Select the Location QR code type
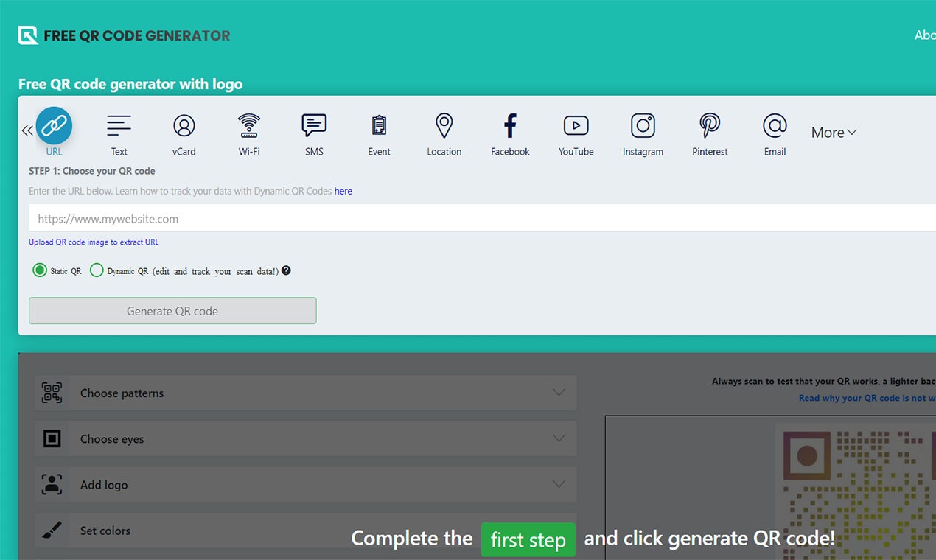 (x=444, y=131)
